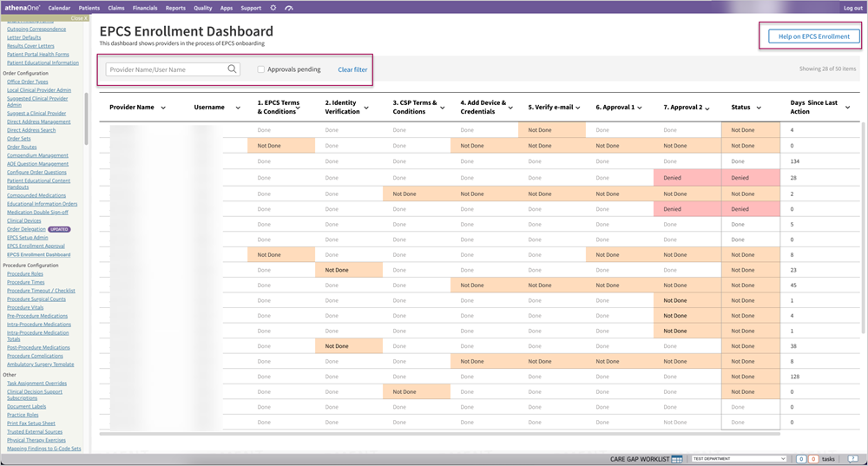The width and height of the screenshot is (868, 466).
Task: Open the Document Labels link
Action: [x=27, y=406]
